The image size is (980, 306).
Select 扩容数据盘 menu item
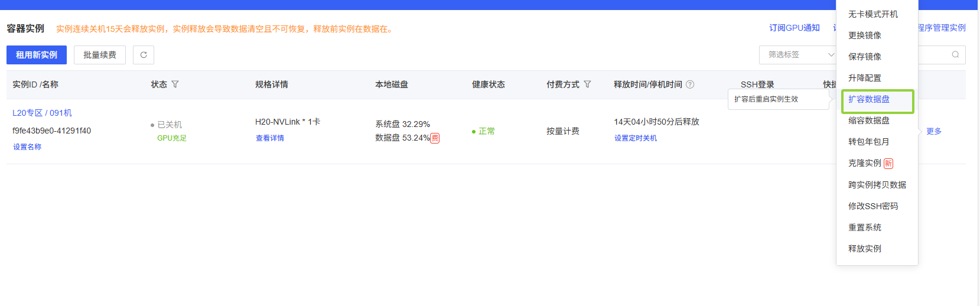click(x=877, y=99)
